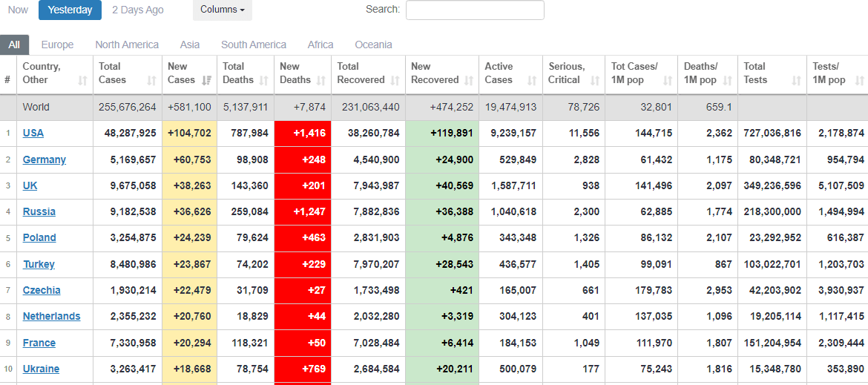Show data from 2 Days Ago
This screenshot has height=385, width=868.
(138, 10)
